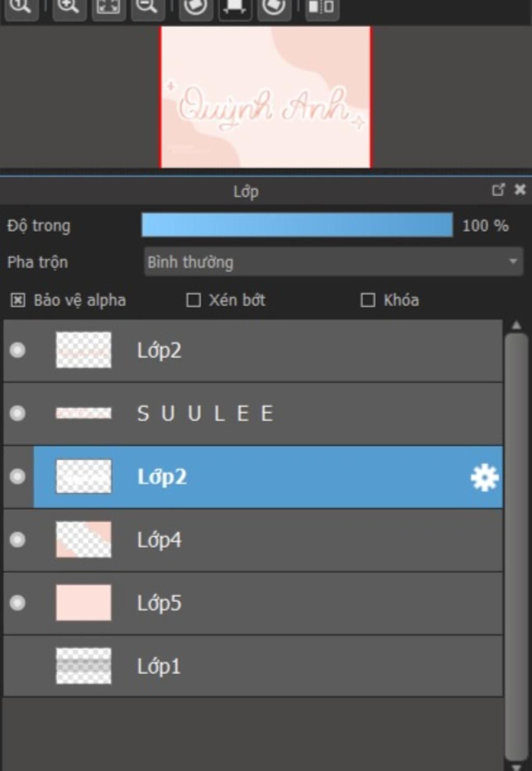The width and height of the screenshot is (532, 771).
Task: Open settings gear for selected Lớp2 layer
Action: pyautogui.click(x=484, y=477)
